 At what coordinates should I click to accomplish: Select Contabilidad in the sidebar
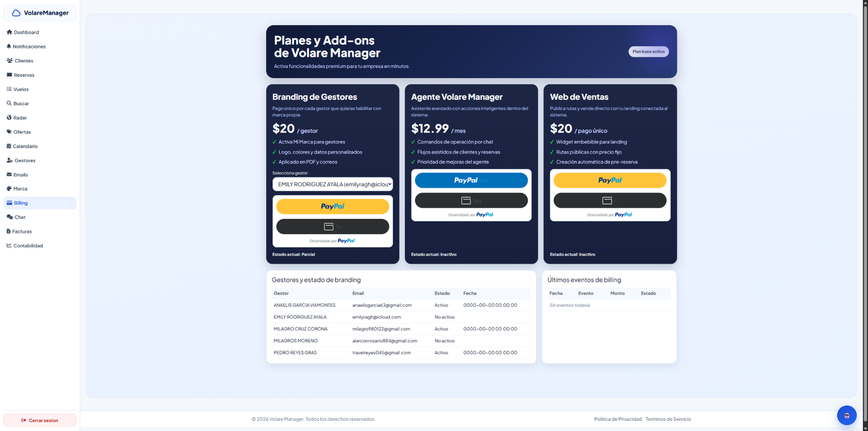coord(40,245)
